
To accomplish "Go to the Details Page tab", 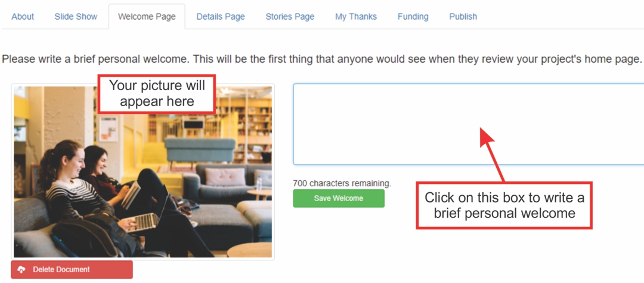I will (221, 17).
